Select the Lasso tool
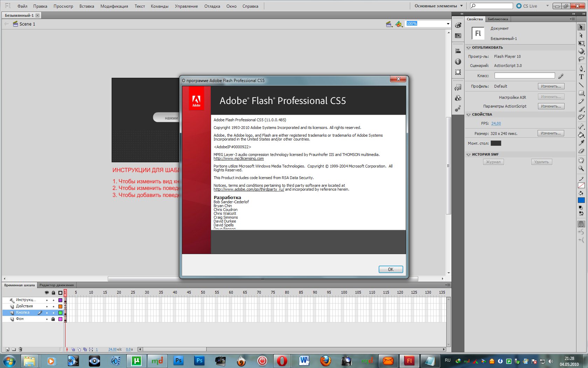The width and height of the screenshot is (588, 368). [581, 60]
